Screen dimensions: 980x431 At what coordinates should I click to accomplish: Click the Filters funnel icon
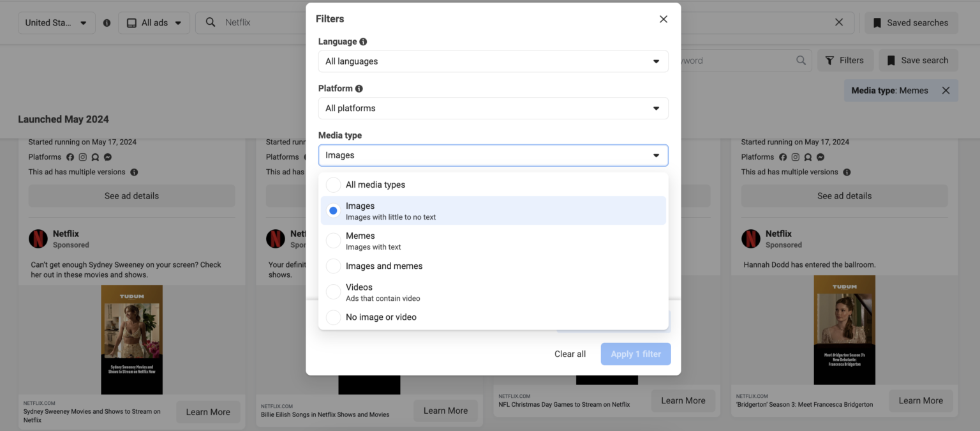click(831, 60)
